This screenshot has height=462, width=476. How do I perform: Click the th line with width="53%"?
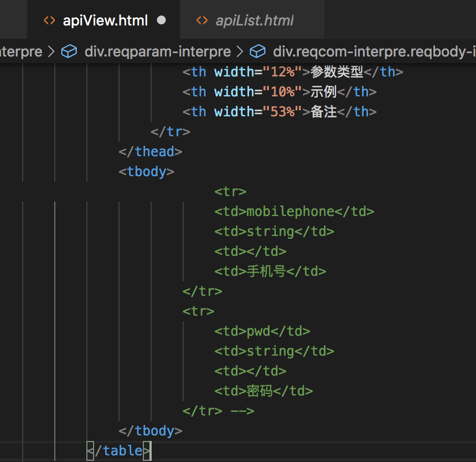coord(280,112)
